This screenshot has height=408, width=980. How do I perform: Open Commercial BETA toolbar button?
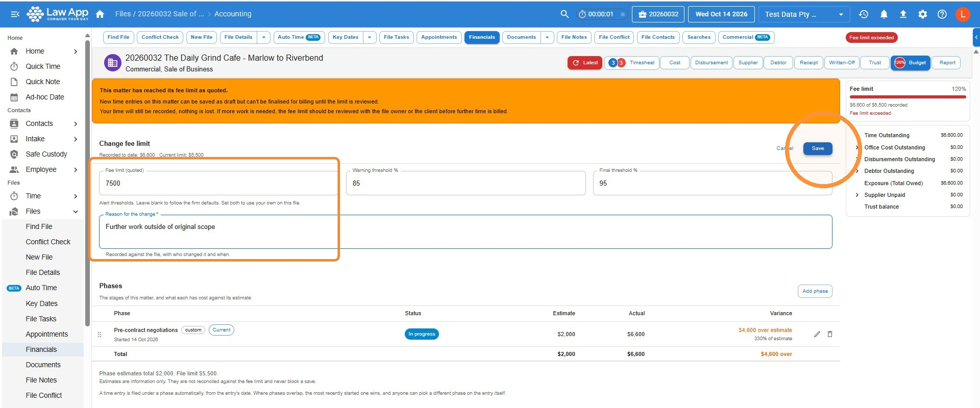746,37
